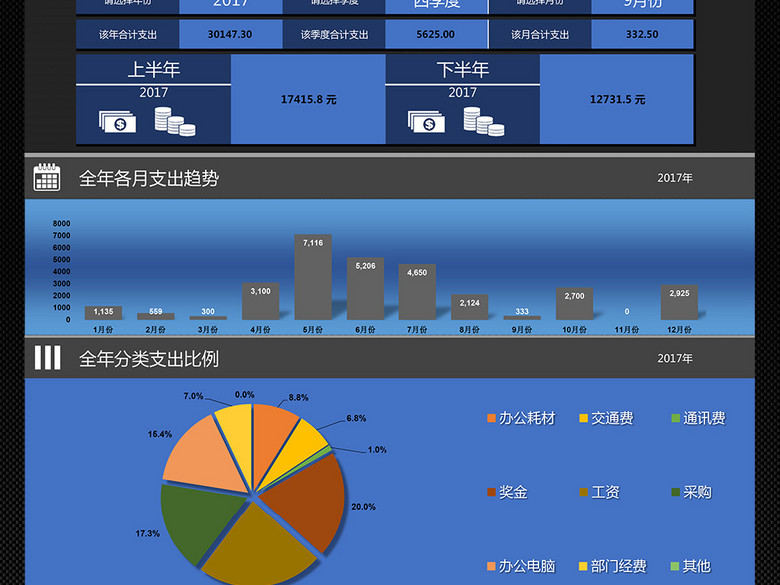The height and width of the screenshot is (585, 780).
Task: Select the dark green 17.3% pie slice
Action: coord(199,522)
